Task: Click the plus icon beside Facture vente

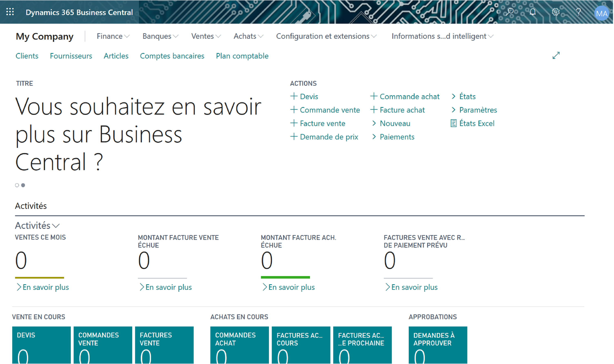Action: point(294,123)
